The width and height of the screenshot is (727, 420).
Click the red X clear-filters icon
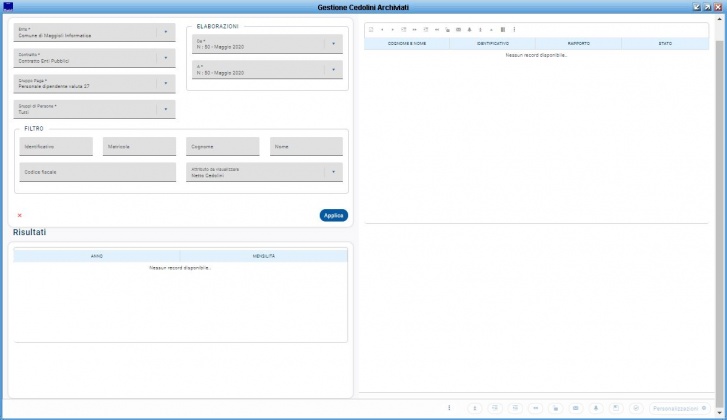(19, 215)
